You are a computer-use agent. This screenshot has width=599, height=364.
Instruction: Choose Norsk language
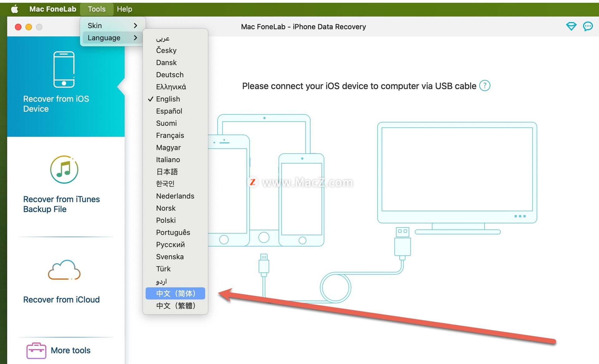click(x=175, y=208)
